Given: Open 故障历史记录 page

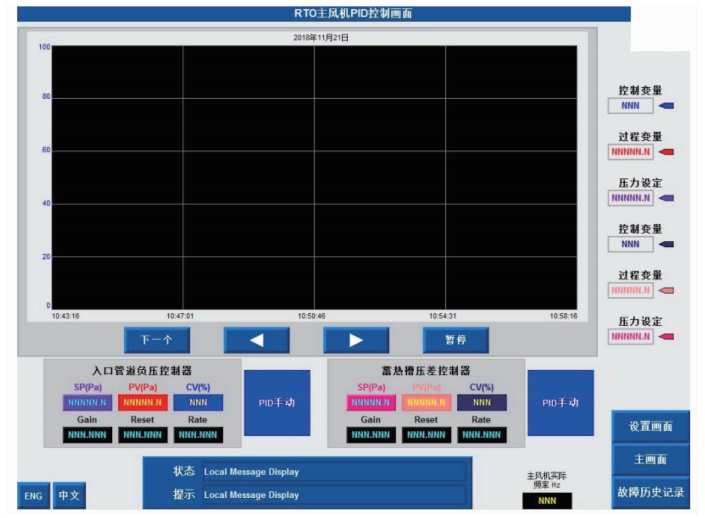Looking at the screenshot, I should pos(650,492).
